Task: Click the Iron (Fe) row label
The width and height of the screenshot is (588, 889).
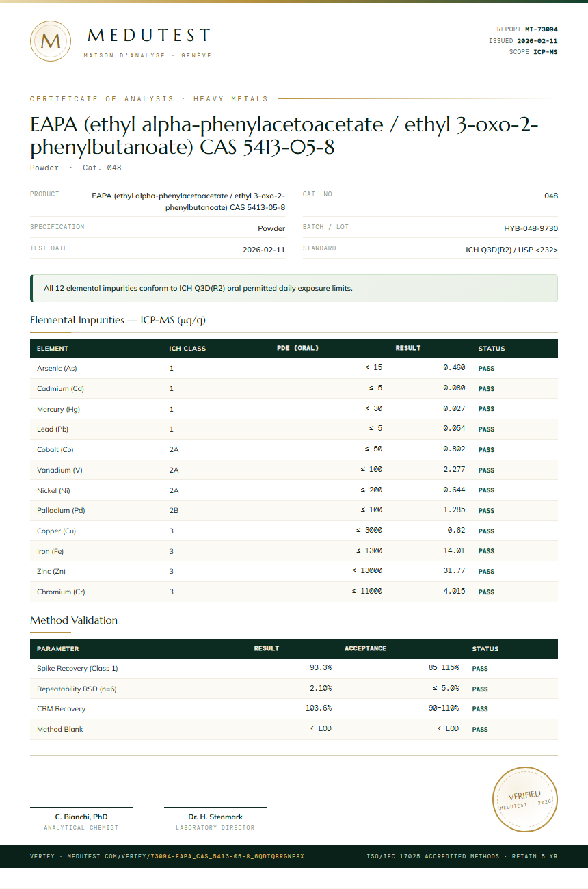Action: point(50,551)
